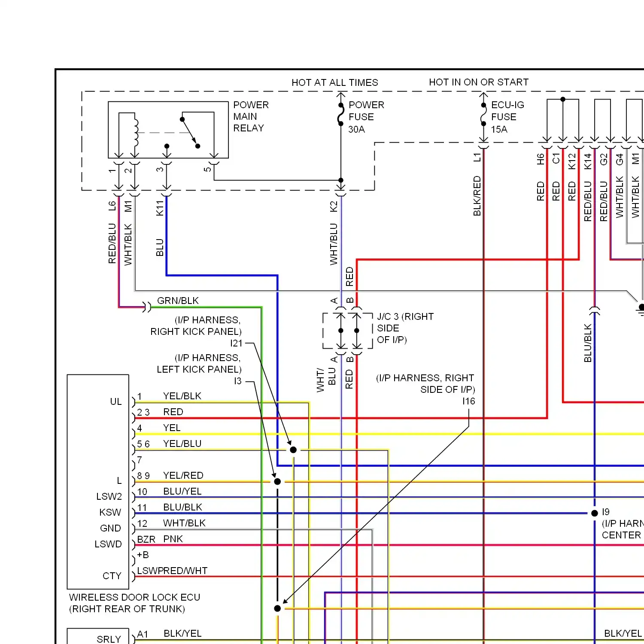Screen dimensions: 644x644
Task: Click the SRLY terminal label
Action: pyautogui.click(x=109, y=639)
